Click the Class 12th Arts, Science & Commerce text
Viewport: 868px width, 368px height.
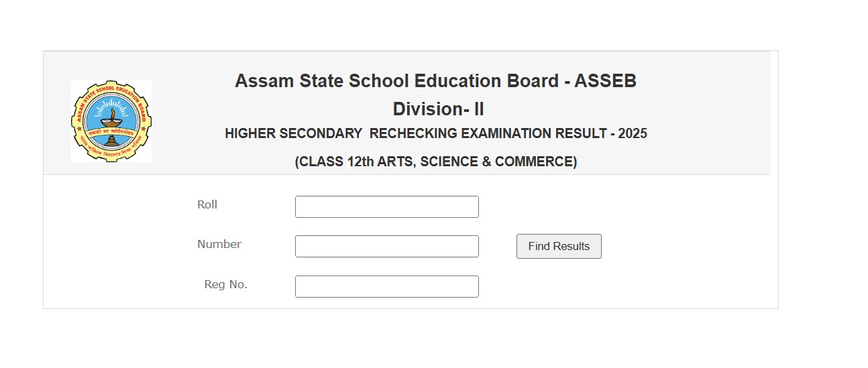436,162
